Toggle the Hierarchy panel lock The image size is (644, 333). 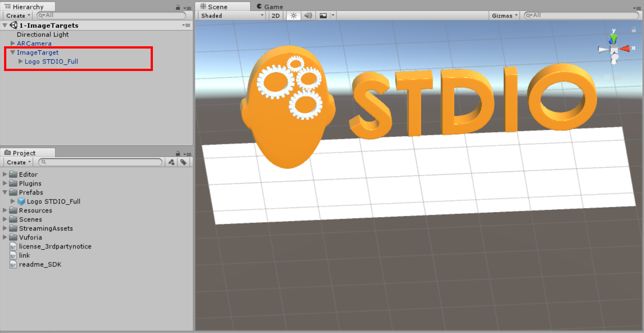(x=178, y=7)
